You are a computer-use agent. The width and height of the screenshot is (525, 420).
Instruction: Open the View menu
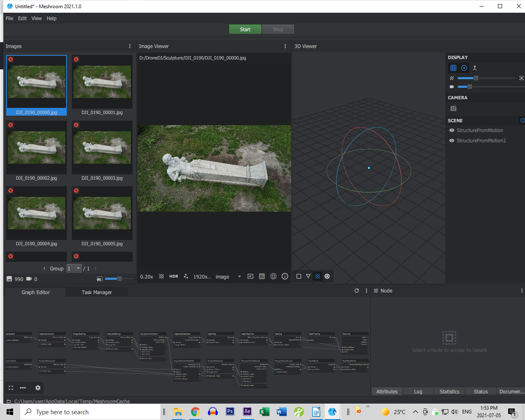[x=37, y=18]
